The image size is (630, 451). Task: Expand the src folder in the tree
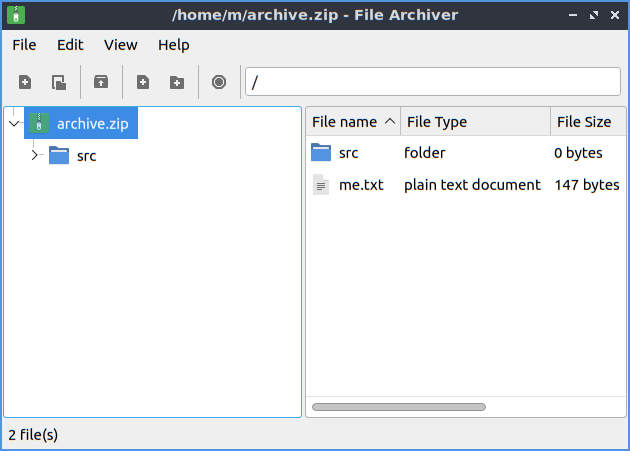point(35,155)
